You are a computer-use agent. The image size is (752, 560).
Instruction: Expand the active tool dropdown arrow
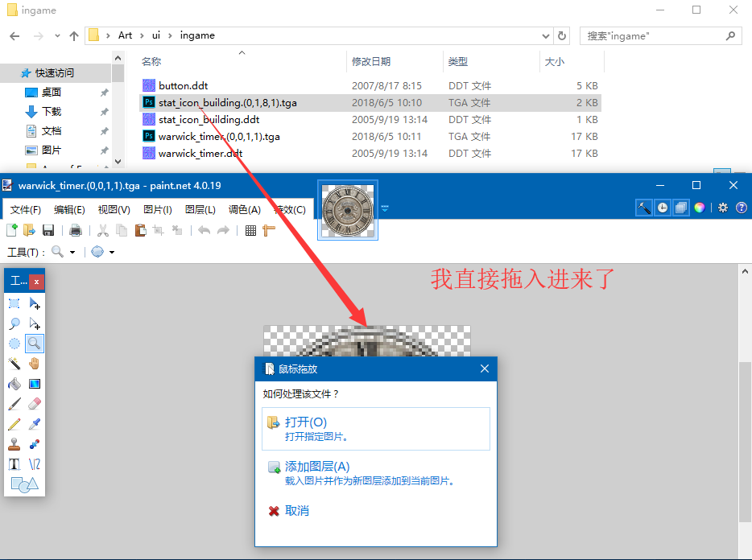[x=72, y=252]
